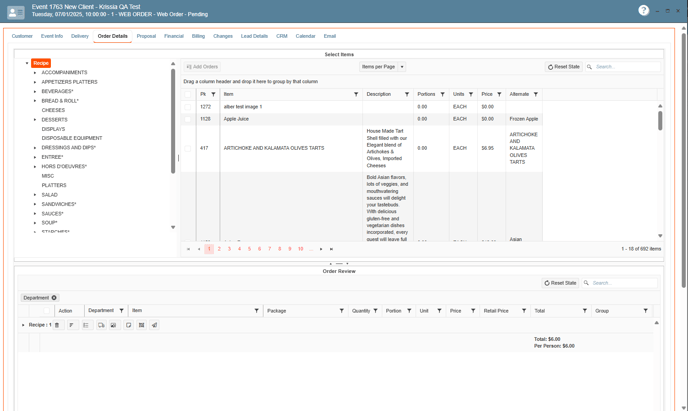Switch to the Financial tab
Image resolution: width=688 pixels, height=411 pixels.
pos(174,36)
